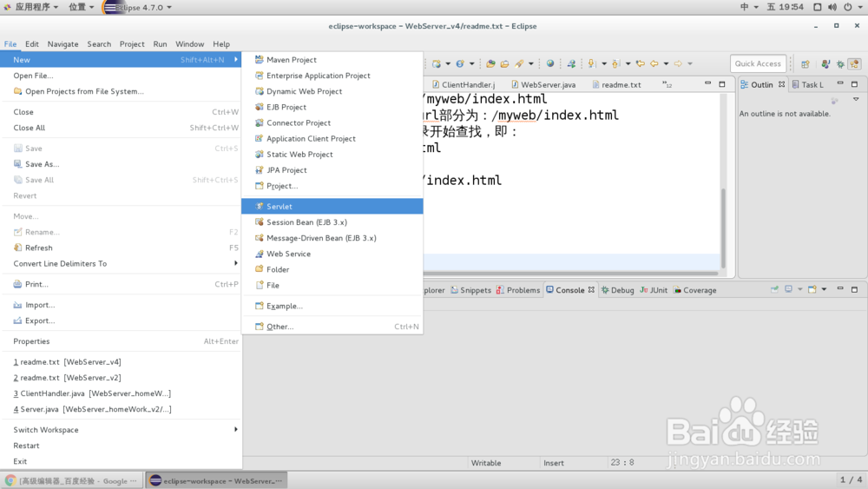Click the New Java Class toolbar icon

point(460,63)
